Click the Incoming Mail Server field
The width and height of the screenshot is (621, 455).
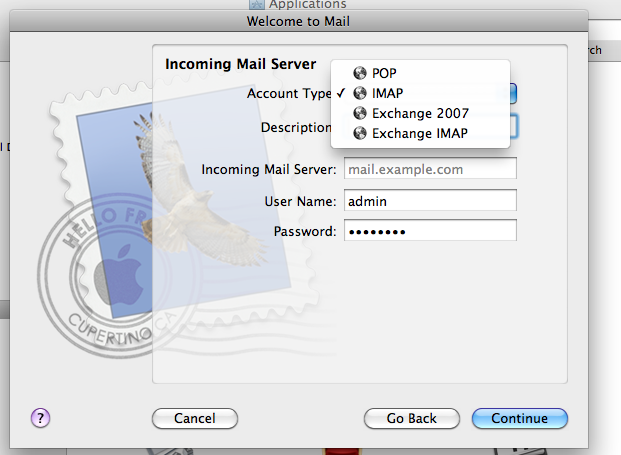[430, 168]
